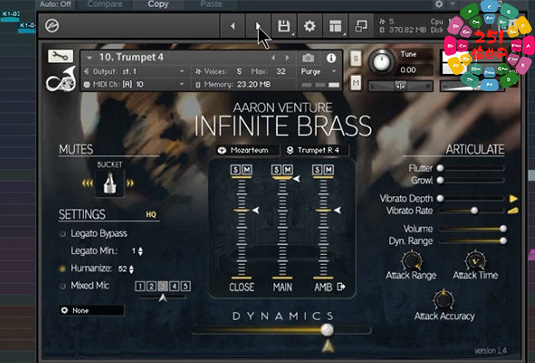
Task: Enable Legato Bypass option
Action: 62,234
